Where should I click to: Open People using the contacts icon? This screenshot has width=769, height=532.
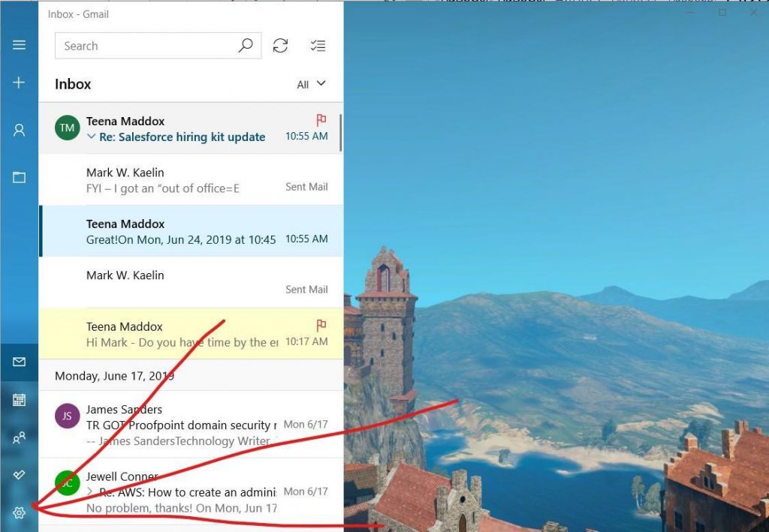[x=19, y=438]
